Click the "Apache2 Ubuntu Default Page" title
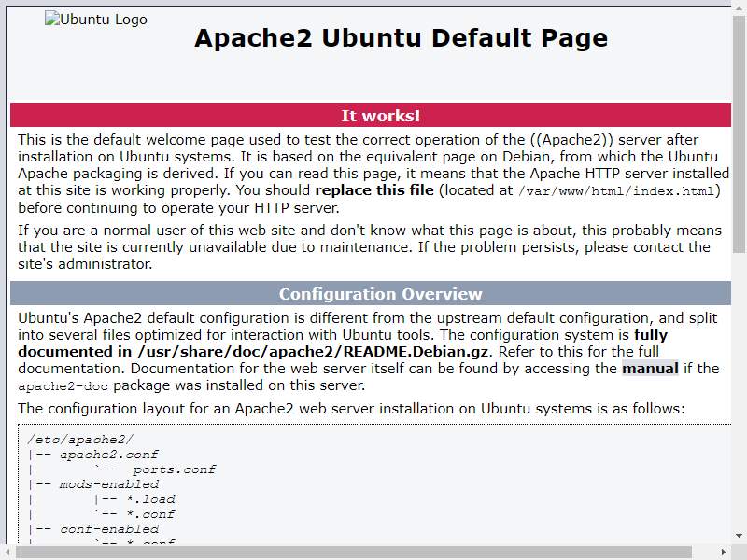747x560 pixels. [402, 37]
